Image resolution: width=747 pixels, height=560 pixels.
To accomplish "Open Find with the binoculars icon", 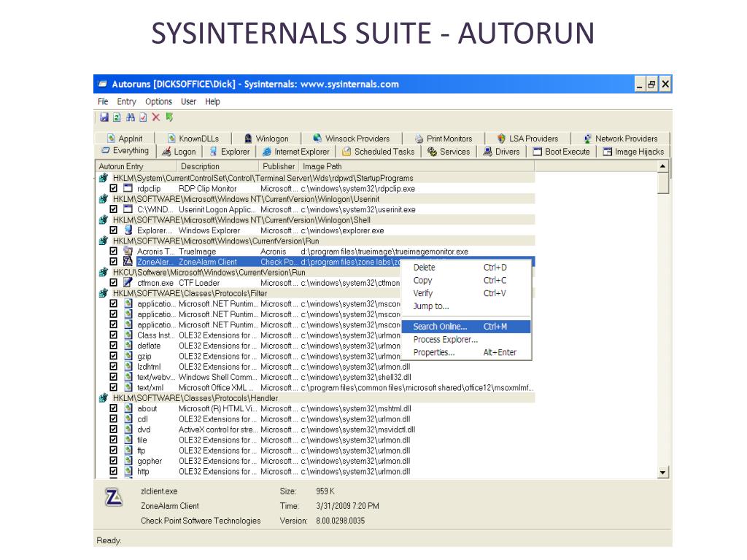I will pos(130,117).
